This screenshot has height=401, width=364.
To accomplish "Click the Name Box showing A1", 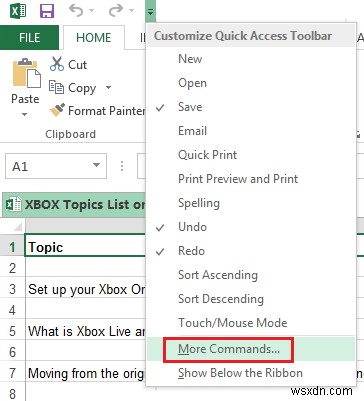I will click(56, 166).
